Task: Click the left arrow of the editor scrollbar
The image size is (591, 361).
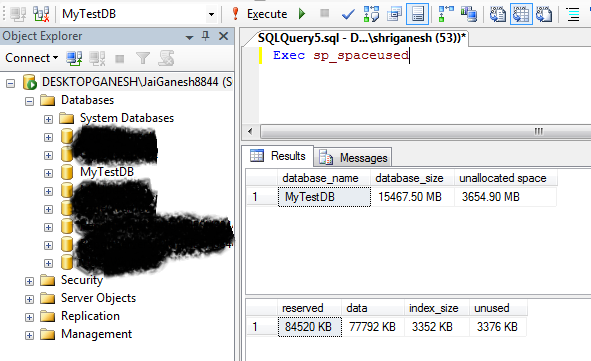Action: pos(250,132)
